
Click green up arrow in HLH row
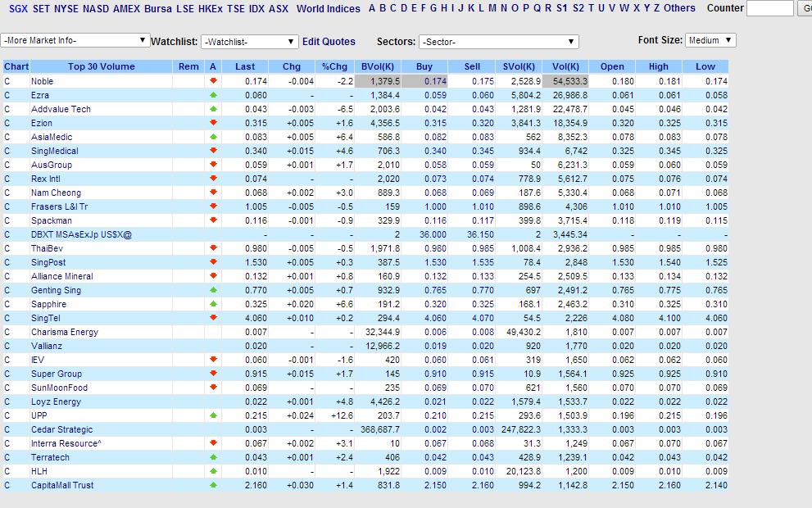(x=213, y=471)
